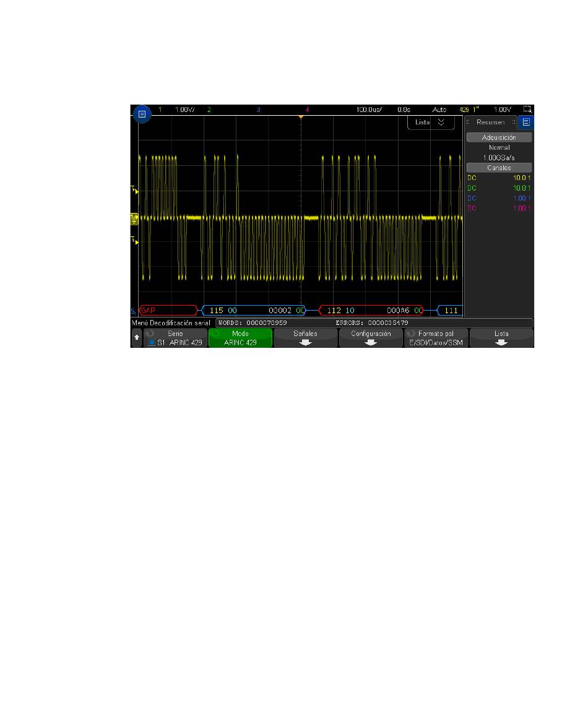The image size is (588, 721).
Task: Click the 1.00GSa/s sample rate text
Action: pyautogui.click(x=499, y=158)
